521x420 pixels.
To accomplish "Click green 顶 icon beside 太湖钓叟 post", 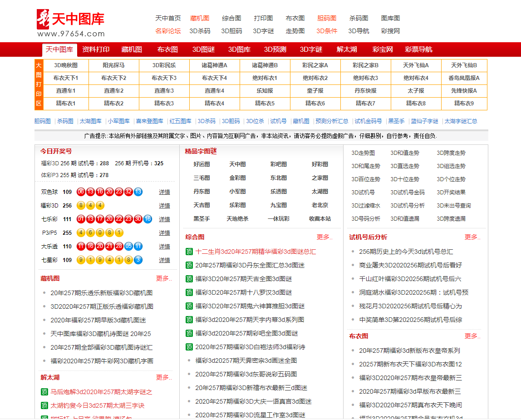I will point(44,405).
